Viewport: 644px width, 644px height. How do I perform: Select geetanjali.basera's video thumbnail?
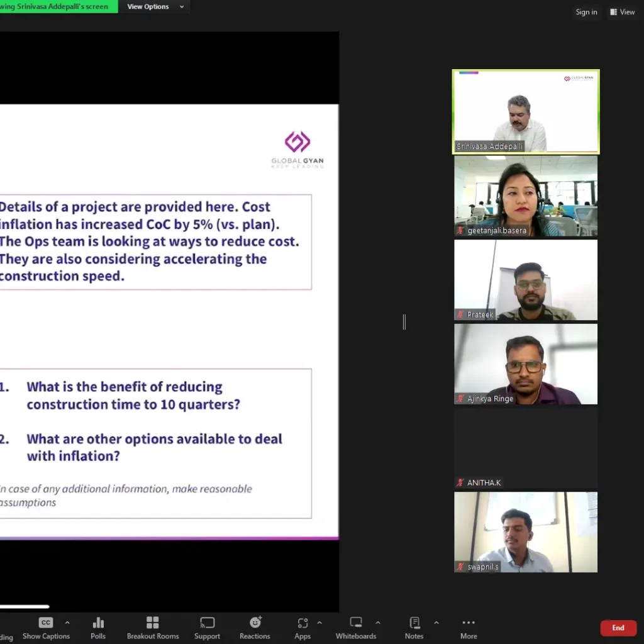526,196
